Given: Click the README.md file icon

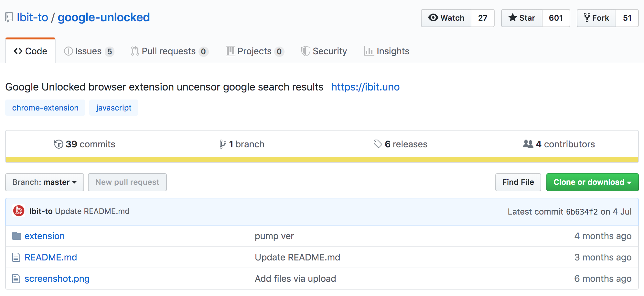Looking at the screenshot, I should click(16, 258).
